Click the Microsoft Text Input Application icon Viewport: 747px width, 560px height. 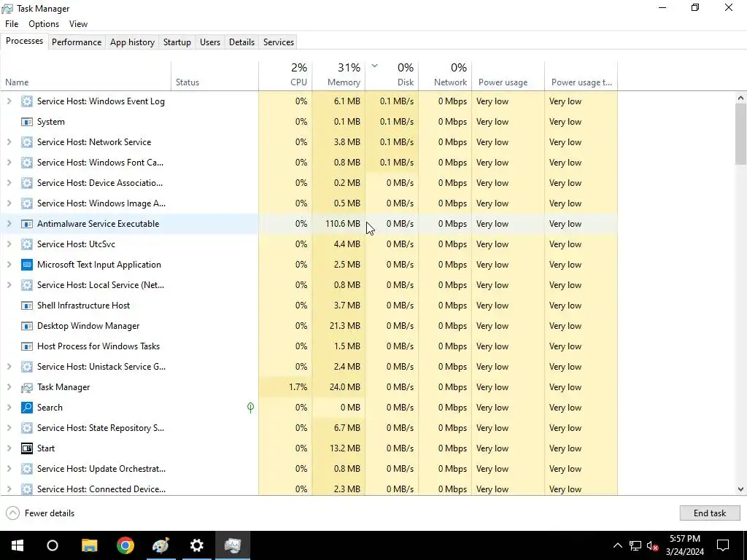point(27,265)
